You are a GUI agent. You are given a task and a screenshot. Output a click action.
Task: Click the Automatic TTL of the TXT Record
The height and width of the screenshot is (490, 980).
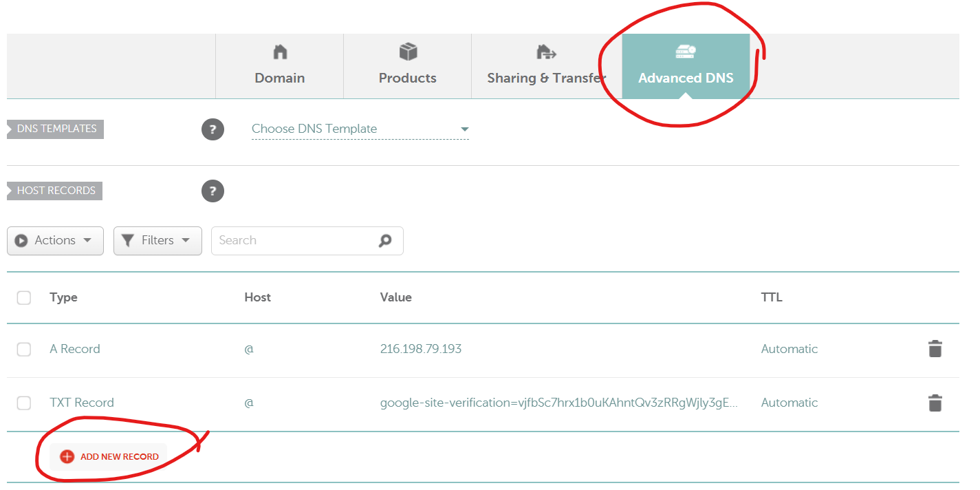790,403
